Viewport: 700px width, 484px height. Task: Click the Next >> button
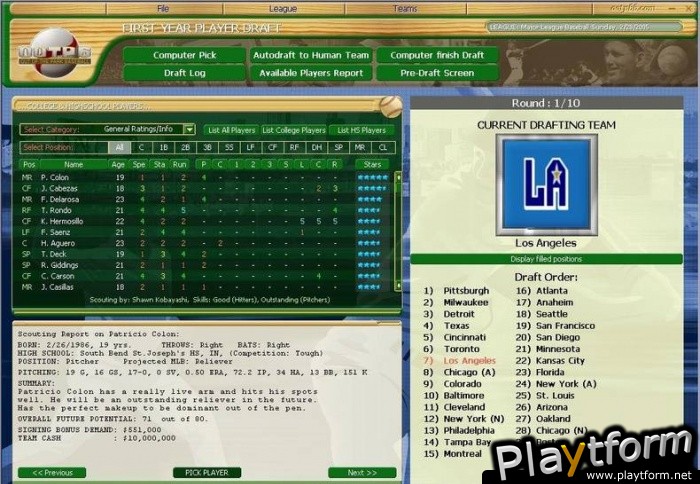[362, 472]
